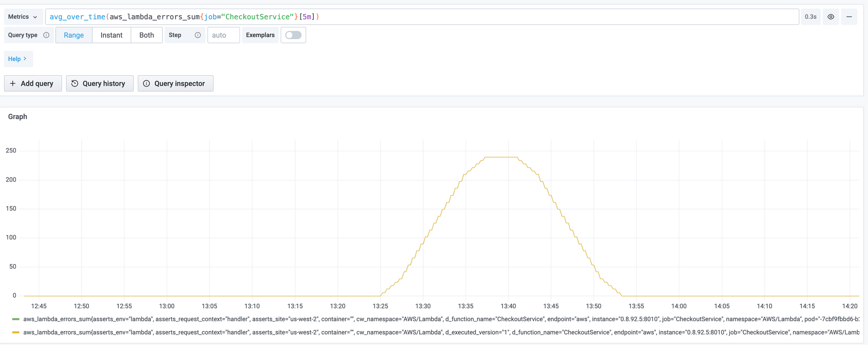Click the PromQL query text field
Screen dimensions: 868x345
click(x=421, y=17)
